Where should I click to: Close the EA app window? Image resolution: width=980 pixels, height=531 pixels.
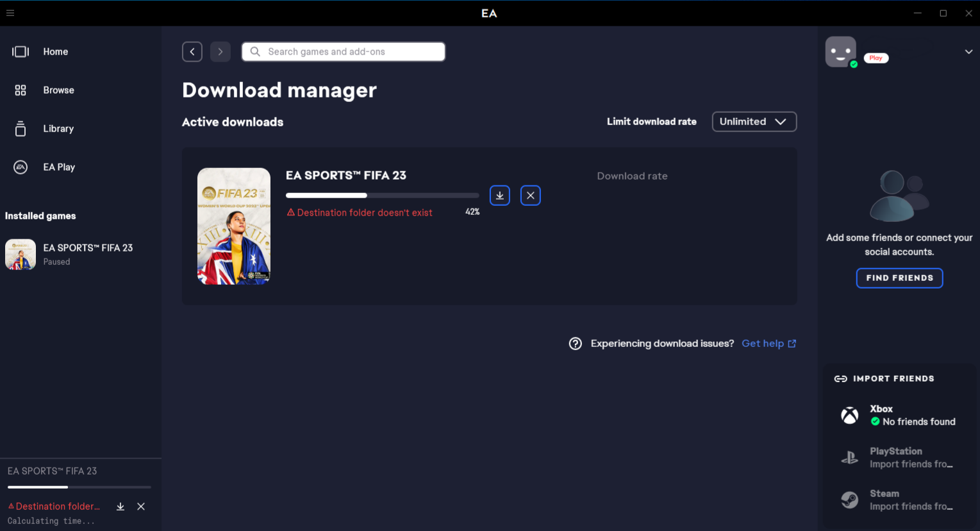click(969, 13)
